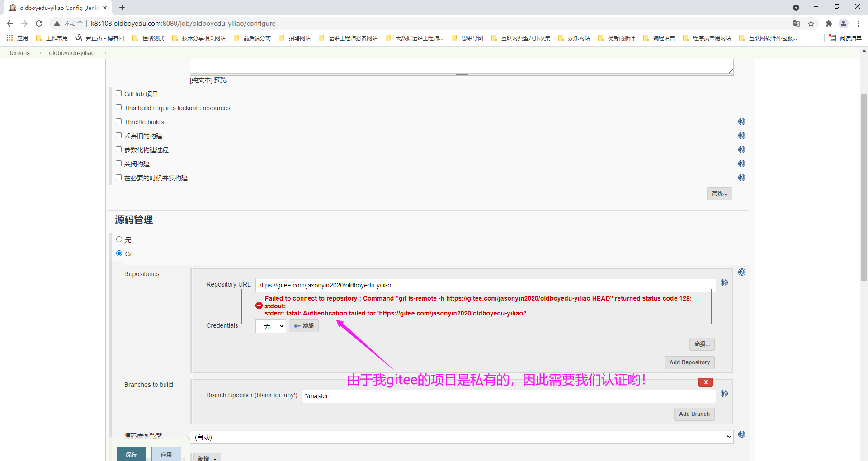Screen dimensions: 868x461
Task: Expand the Jenkins breadcrumb arrow menu
Action: pyautogui.click(x=40, y=53)
